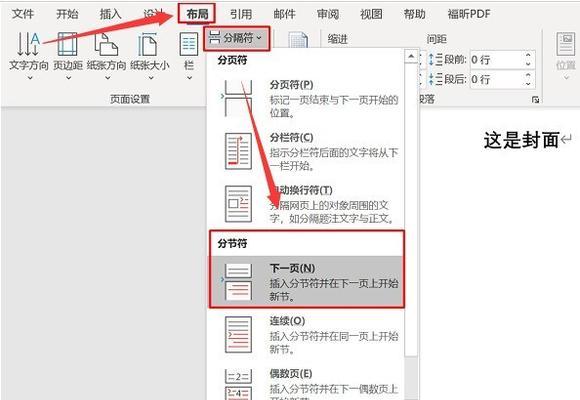Image resolution: width=580 pixels, height=400 pixels.
Task: Open the 分隔符 breaks dropdown
Action: tap(237, 38)
